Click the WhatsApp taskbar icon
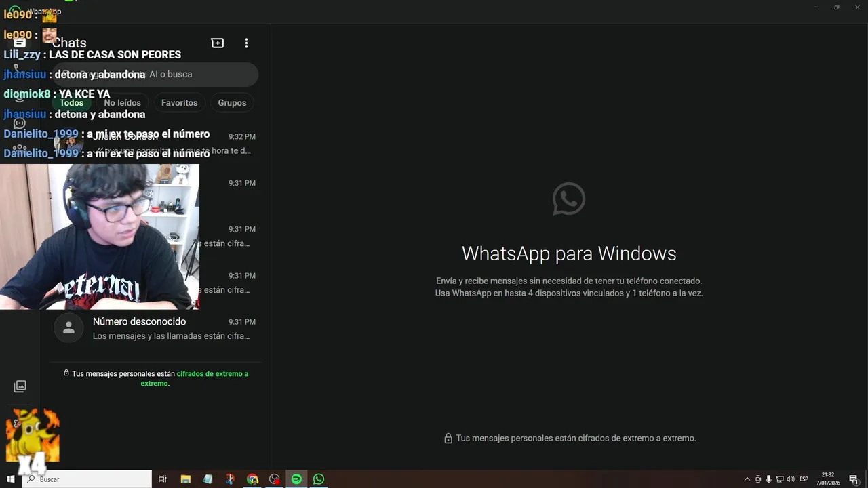Viewport: 868px width, 488px height. 319,479
